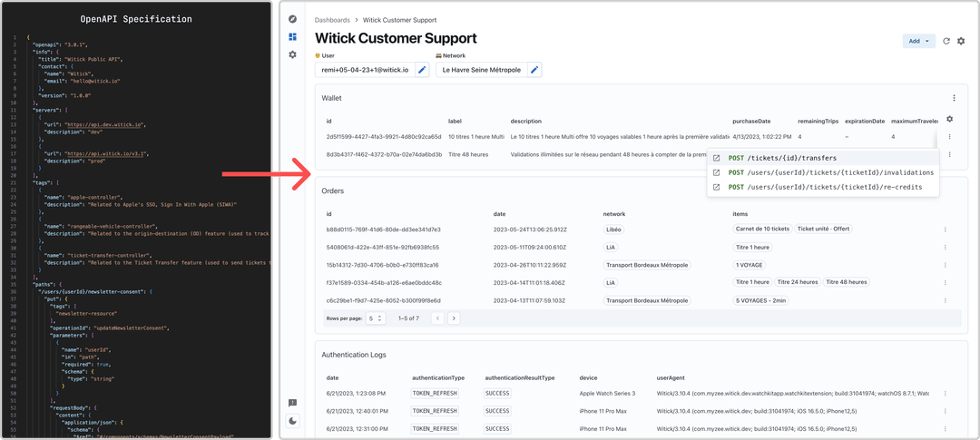Viewport: 980px width, 440px height.
Task: Open the compass explore icon in sidebar
Action: [x=292, y=19]
